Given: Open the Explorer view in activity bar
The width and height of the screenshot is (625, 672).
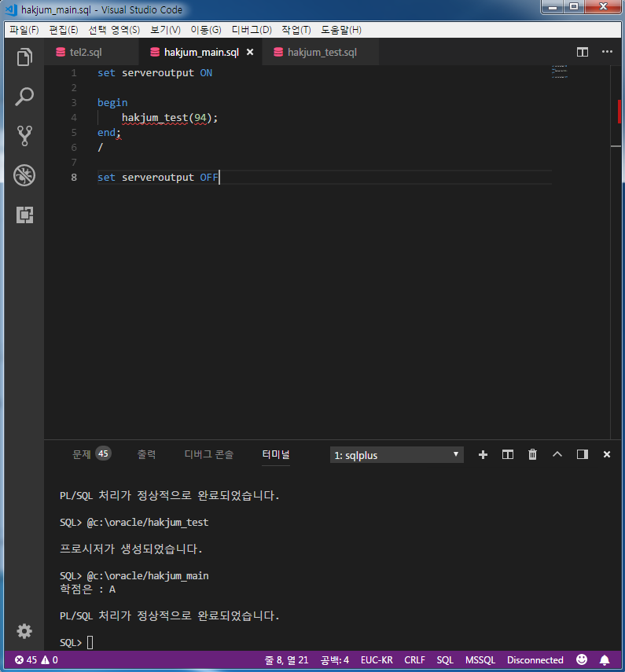Looking at the screenshot, I should click(x=24, y=57).
